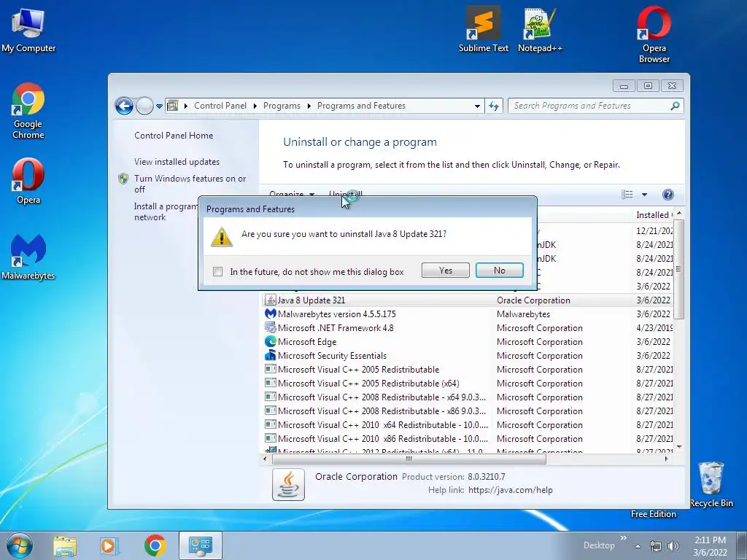Click the Windows Start orb

click(x=20, y=545)
